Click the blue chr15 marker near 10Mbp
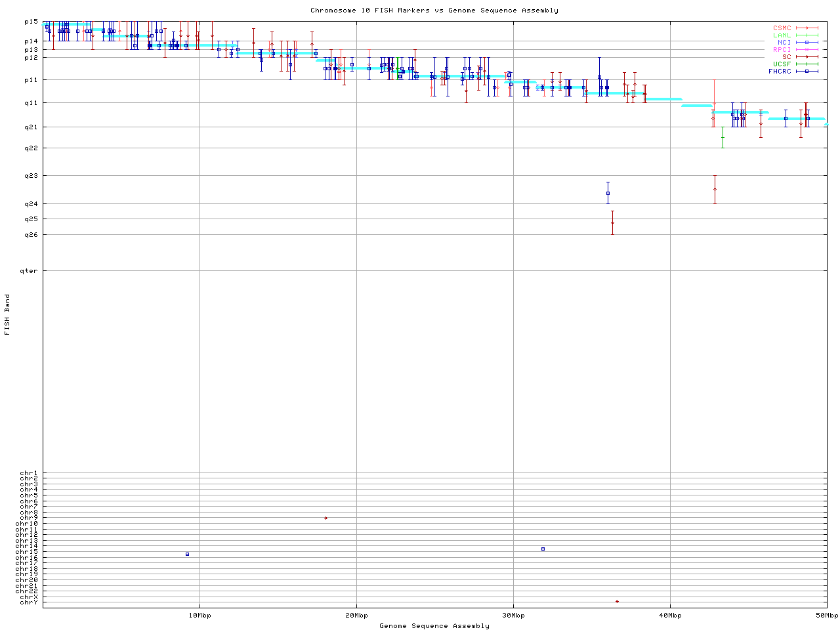 187,554
